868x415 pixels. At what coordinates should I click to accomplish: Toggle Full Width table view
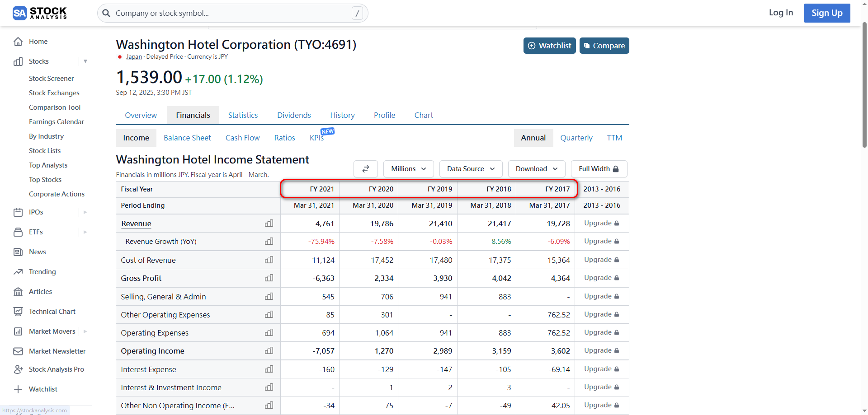point(599,169)
